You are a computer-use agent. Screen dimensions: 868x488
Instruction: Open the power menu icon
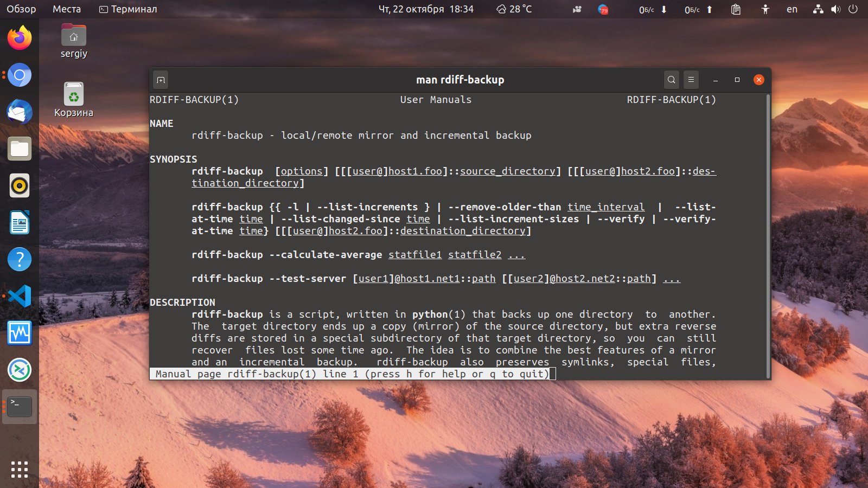click(x=853, y=9)
